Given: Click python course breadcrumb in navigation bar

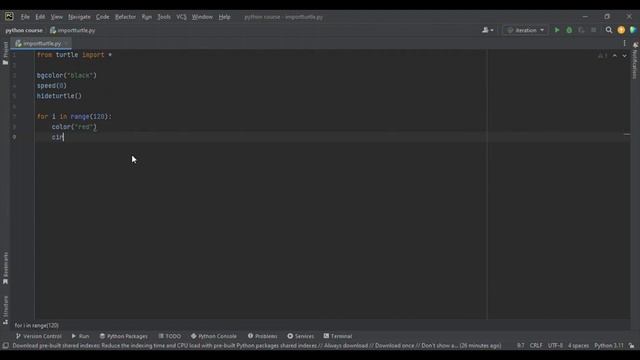Looking at the screenshot, I should [x=24, y=30].
